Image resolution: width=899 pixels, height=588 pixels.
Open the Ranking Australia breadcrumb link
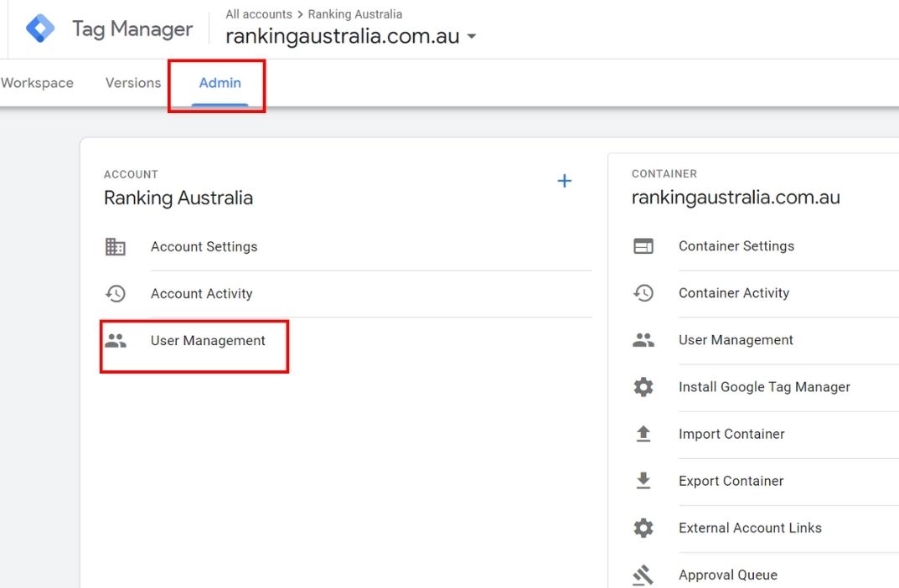pos(355,14)
